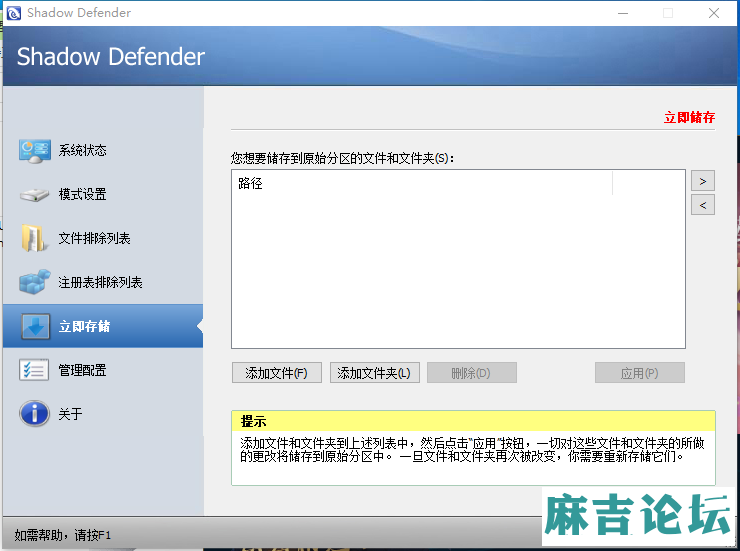
Task: Click the 模式设置 disk drive icon
Action: (34, 195)
